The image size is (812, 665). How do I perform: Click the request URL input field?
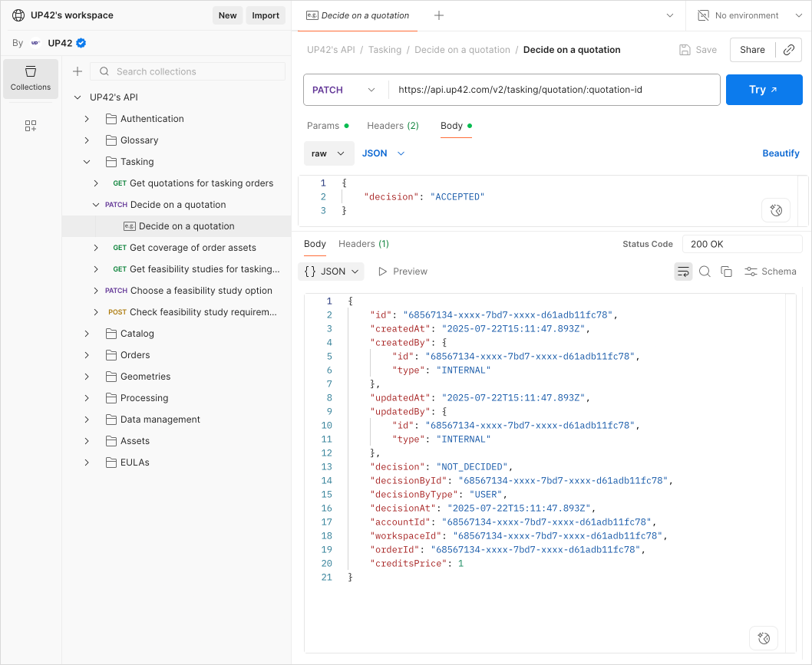[554, 90]
